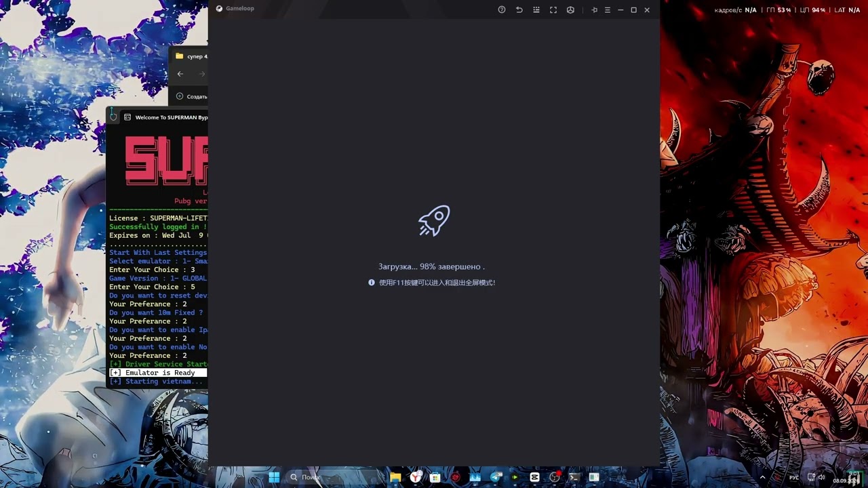868x488 pixels.
Task: Open Microsoft Store from the taskbar
Action: [x=435, y=477]
